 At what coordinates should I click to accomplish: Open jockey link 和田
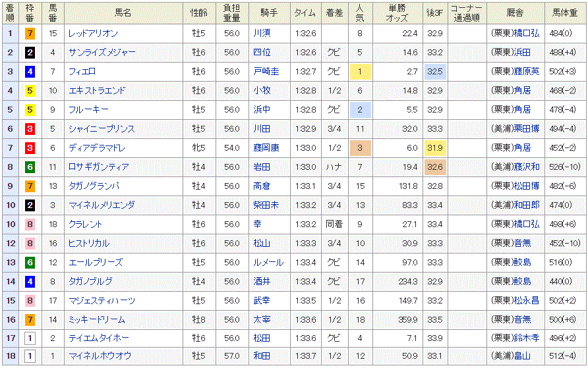[x=262, y=356]
